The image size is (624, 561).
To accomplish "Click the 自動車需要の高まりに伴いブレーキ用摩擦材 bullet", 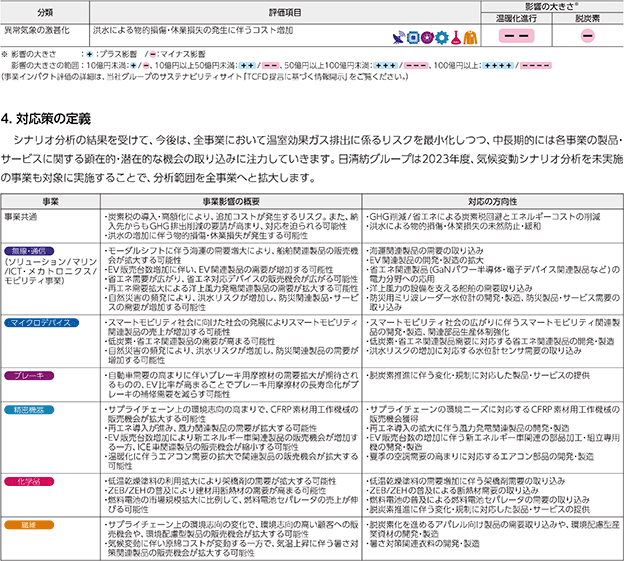I will tap(231, 385).
